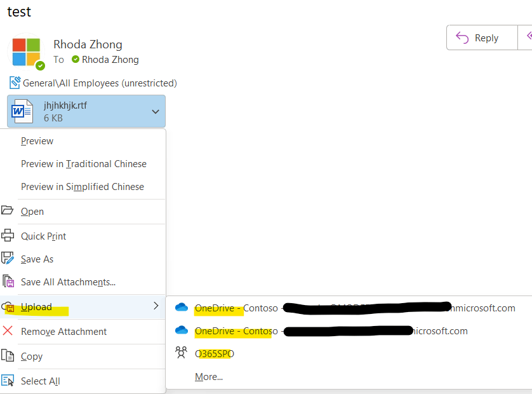Click the Reply arrow icon
532x394 pixels.
point(462,37)
